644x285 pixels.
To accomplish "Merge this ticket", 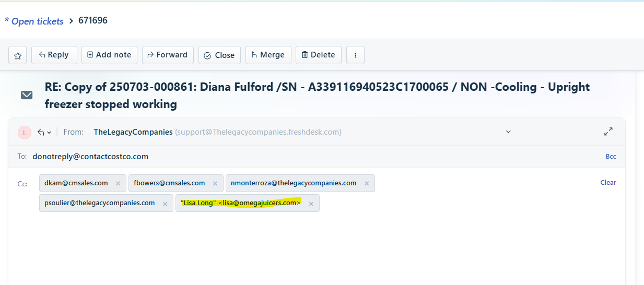I will coord(268,55).
